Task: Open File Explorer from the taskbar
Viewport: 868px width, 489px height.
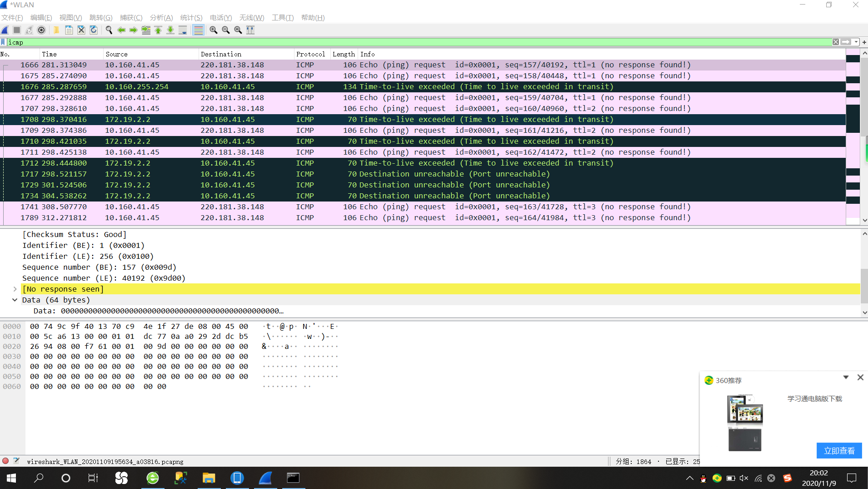Action: pyautogui.click(x=209, y=478)
